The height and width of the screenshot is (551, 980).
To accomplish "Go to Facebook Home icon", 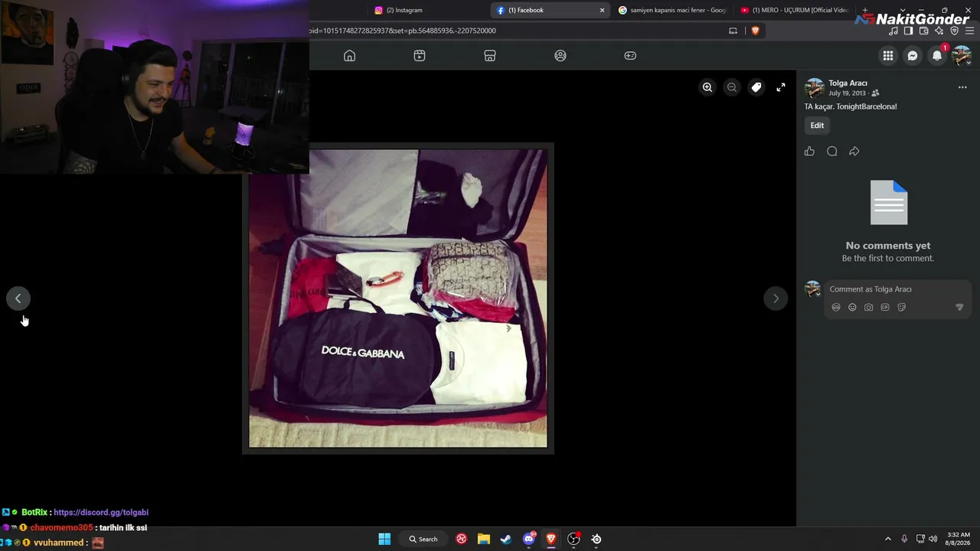I will click(x=350, y=56).
